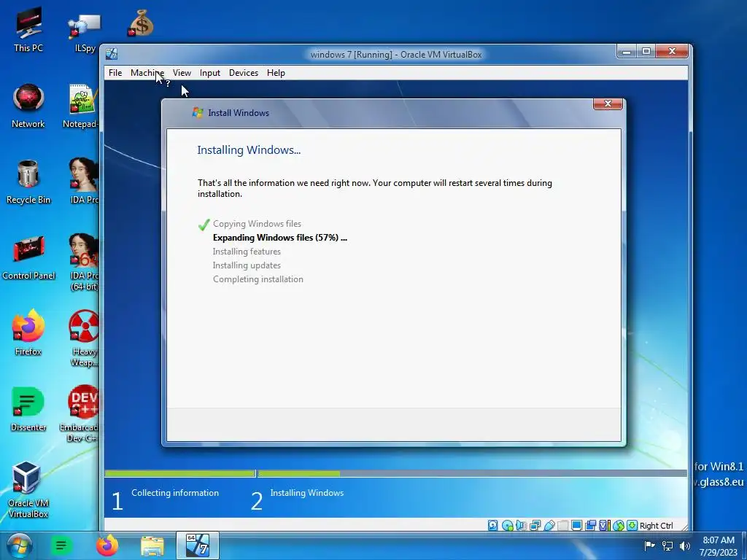The image size is (747, 560).
Task: Click the Installing Windows stage label
Action: (307, 493)
